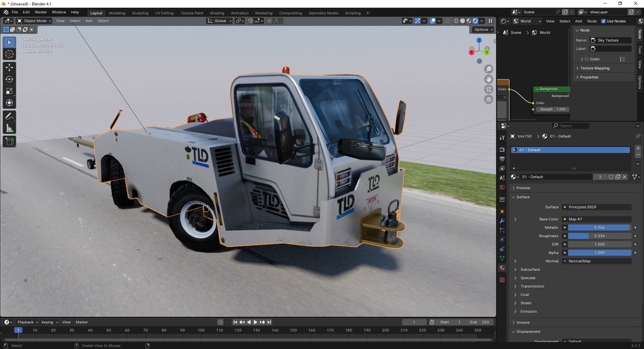Open the Shading workspace tab
Viewport: 644px width, 349px height.
tap(216, 13)
